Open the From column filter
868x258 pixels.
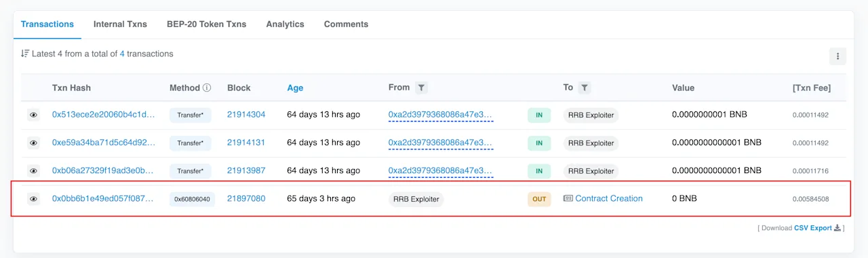pos(422,88)
